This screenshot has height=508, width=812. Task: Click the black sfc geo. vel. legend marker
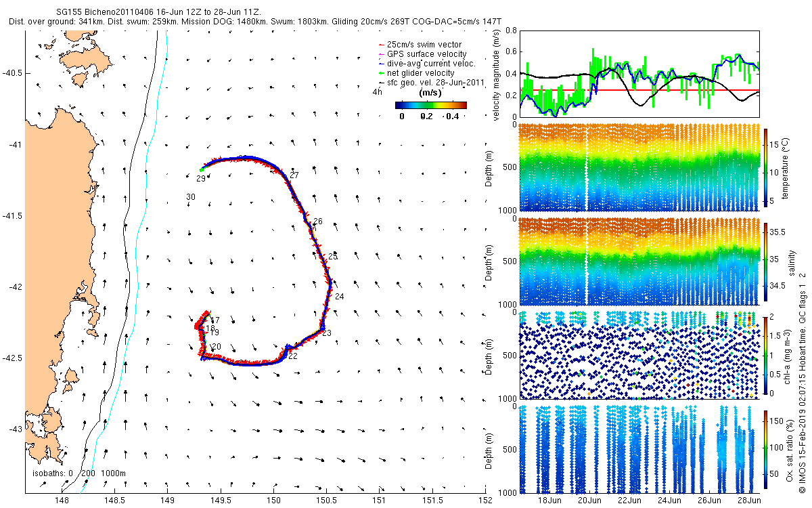tap(382, 83)
